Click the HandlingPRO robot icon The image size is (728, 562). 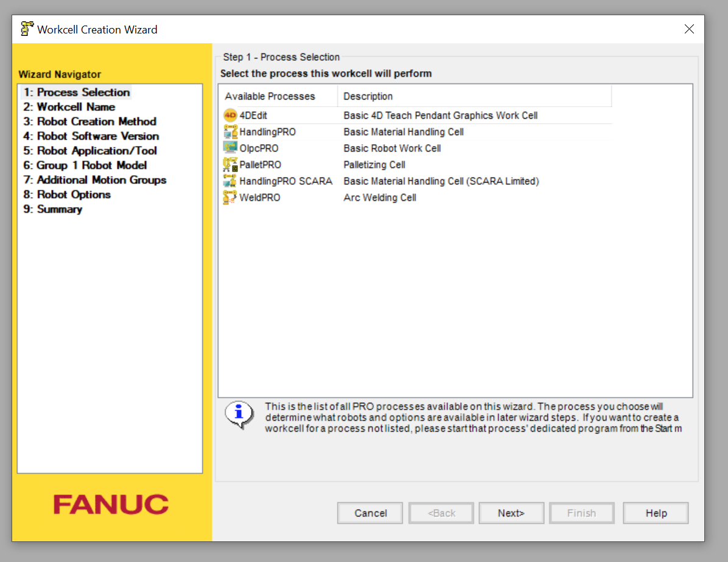pyautogui.click(x=230, y=132)
